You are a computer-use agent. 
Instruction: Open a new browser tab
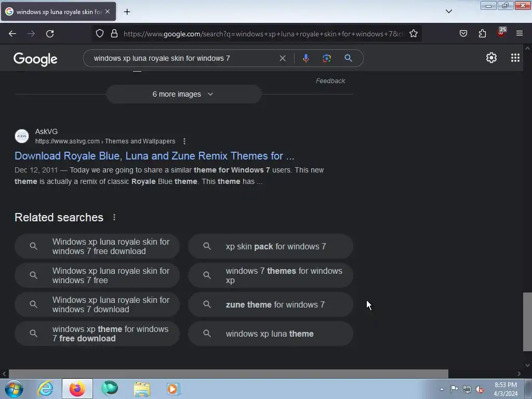point(127,12)
